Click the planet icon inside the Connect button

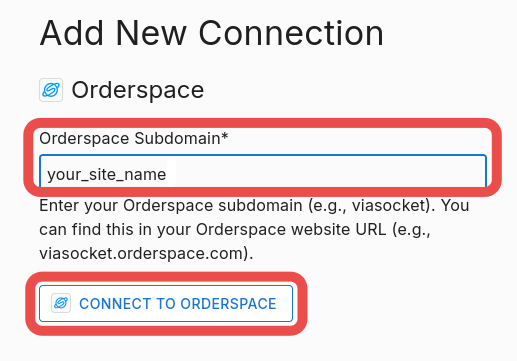pos(61,303)
